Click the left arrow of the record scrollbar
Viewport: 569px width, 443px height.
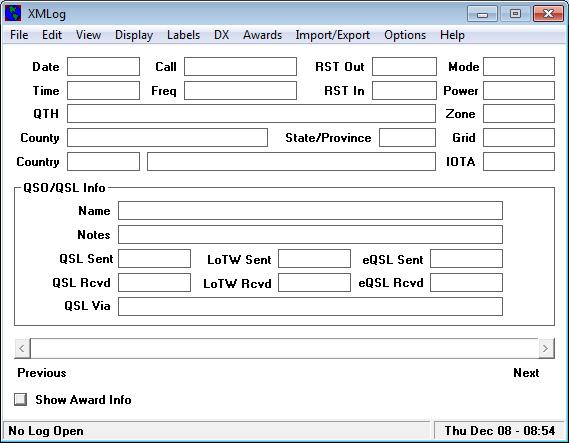tap(22, 349)
